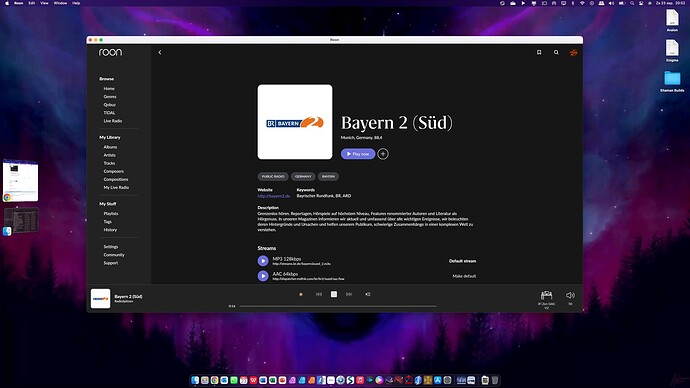Image resolution: width=690 pixels, height=388 pixels.
Task: Open the Help menu in menu bar
Action: [76, 3]
